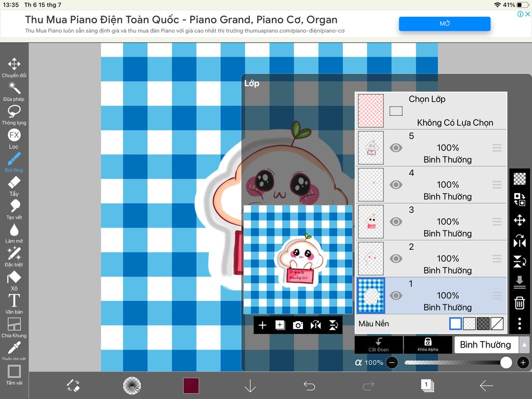532x399 pixels.
Task: Toggle Cắt Đoạn clipping
Action: tap(379, 345)
